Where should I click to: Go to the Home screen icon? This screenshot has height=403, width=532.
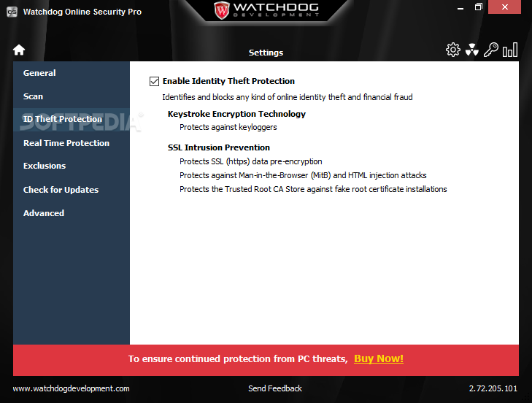click(x=19, y=50)
